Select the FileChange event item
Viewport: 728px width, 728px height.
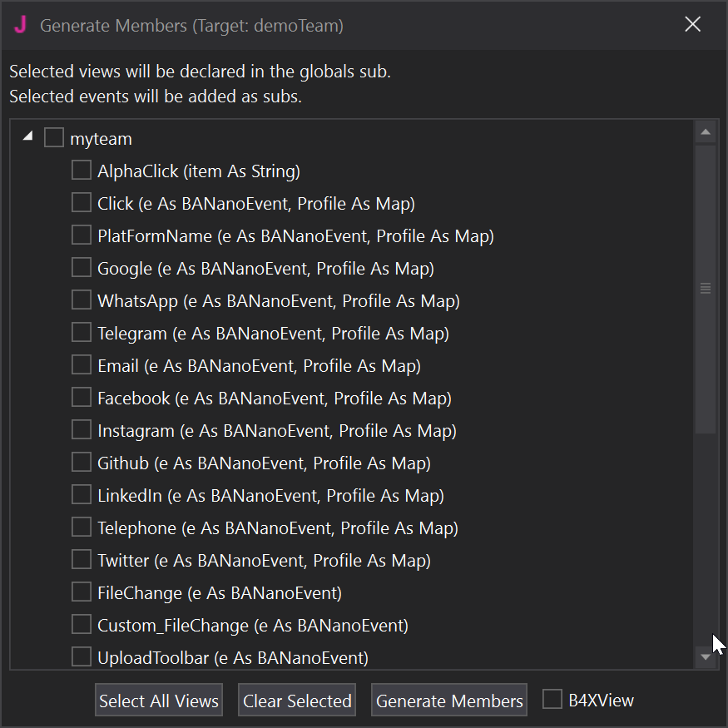coord(219,593)
